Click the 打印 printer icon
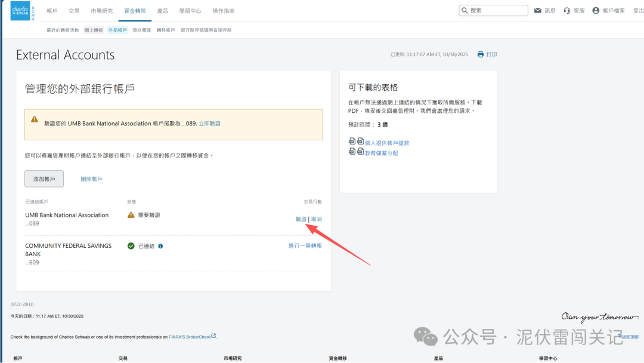 click(x=479, y=54)
